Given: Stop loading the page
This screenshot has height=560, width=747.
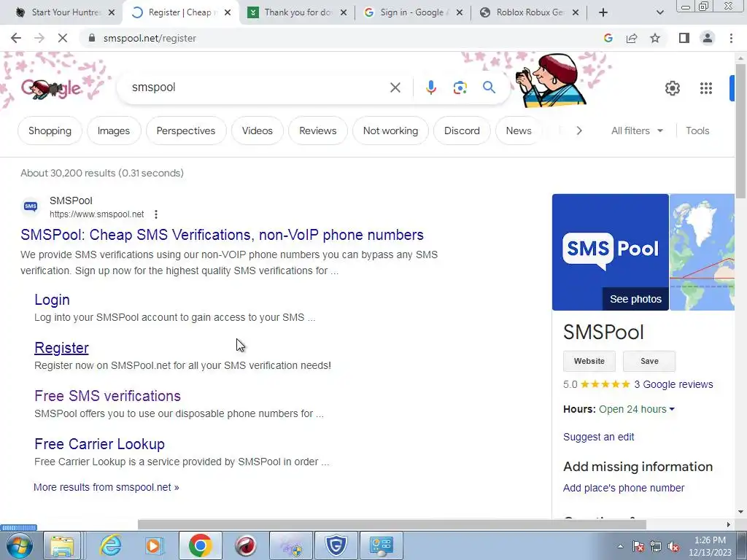Looking at the screenshot, I should pos(63,38).
